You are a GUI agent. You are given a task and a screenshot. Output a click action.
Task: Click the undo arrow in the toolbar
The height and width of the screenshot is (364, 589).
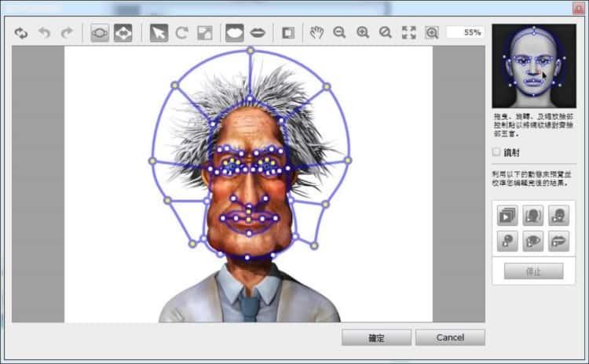[44, 33]
